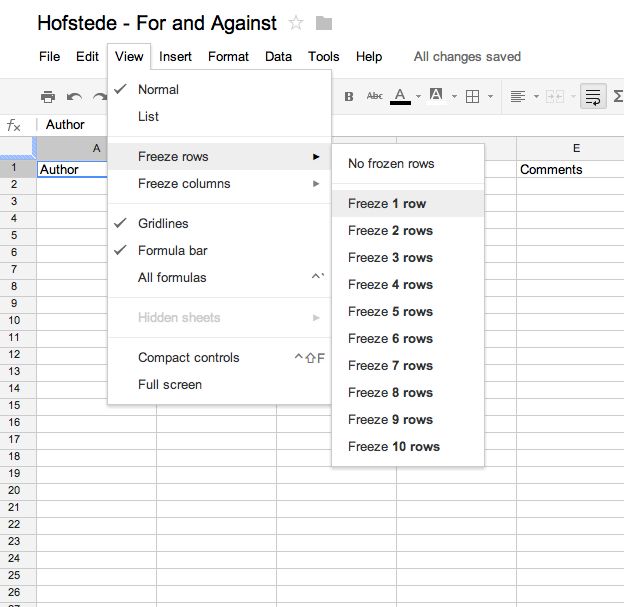Toggle Formula bar visibility
This screenshot has width=624, height=607.
(x=219, y=251)
